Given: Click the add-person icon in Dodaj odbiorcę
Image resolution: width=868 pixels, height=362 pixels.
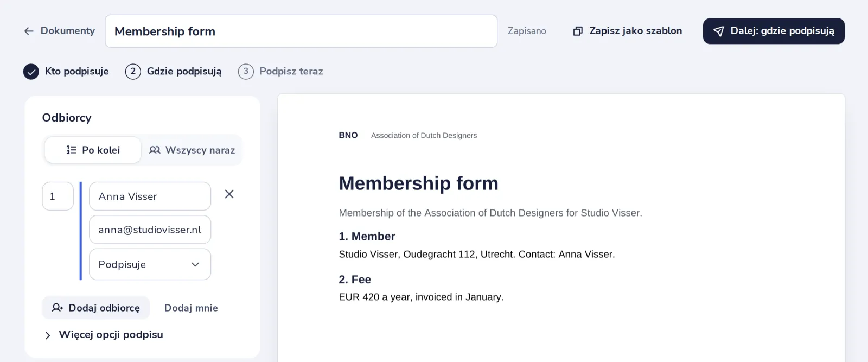Looking at the screenshot, I should tap(57, 308).
